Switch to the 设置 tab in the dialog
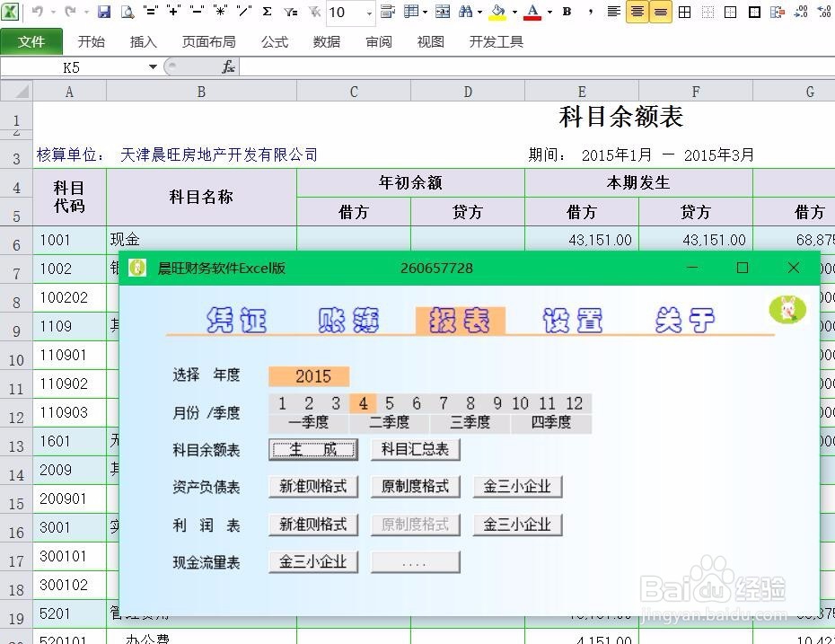This screenshot has height=644, width=835. pyautogui.click(x=573, y=319)
